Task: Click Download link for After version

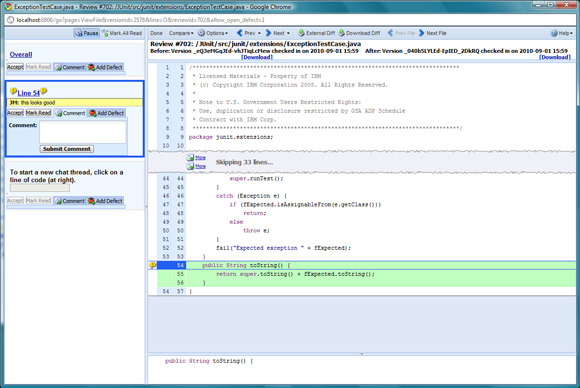Action: click(x=554, y=57)
